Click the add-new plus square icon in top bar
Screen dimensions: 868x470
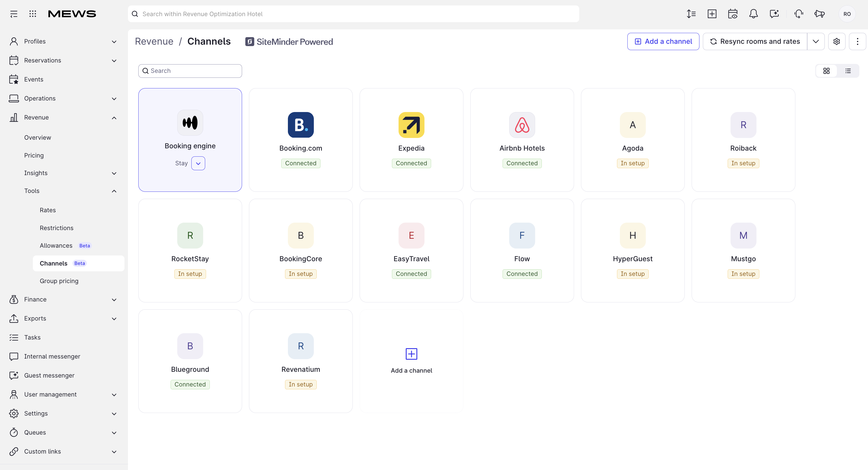point(712,14)
